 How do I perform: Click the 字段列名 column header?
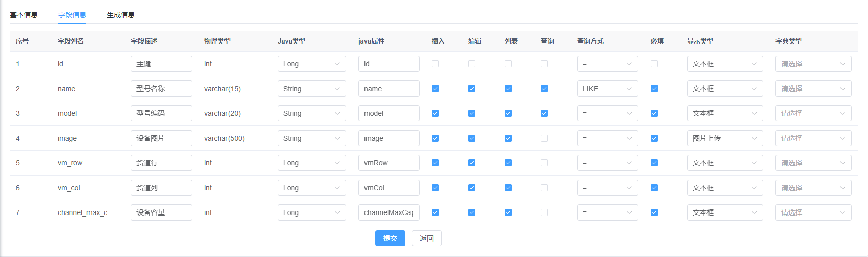pyautogui.click(x=71, y=41)
